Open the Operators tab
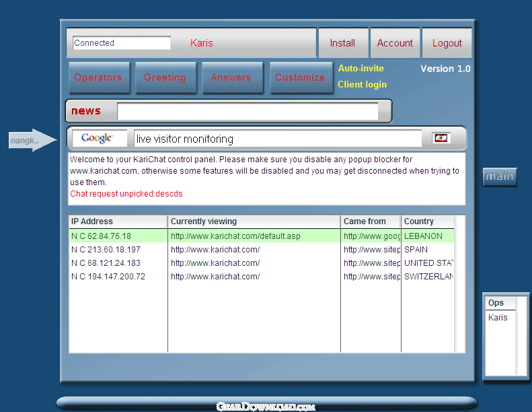 point(98,77)
